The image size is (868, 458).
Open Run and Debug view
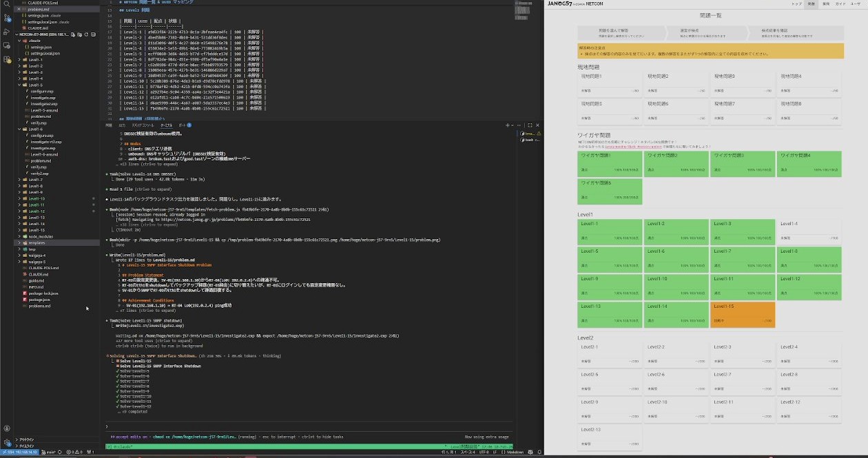(7, 32)
